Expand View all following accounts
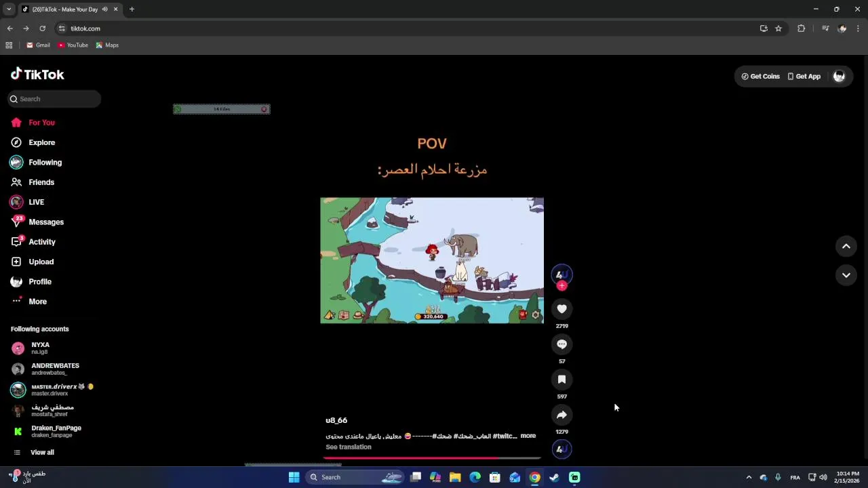Screen dimensions: 868x488 tap(33, 452)
